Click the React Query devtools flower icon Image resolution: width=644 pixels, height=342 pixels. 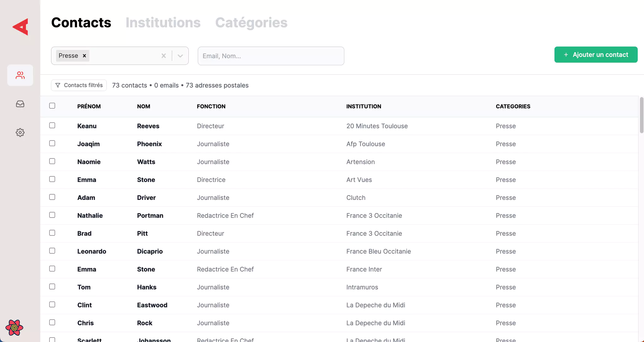coord(14,328)
